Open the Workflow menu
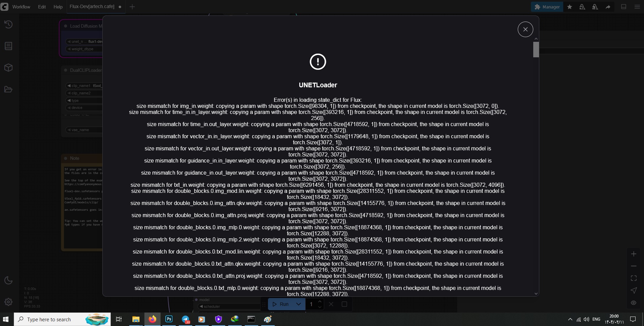Image resolution: width=644 pixels, height=326 pixels. click(21, 7)
